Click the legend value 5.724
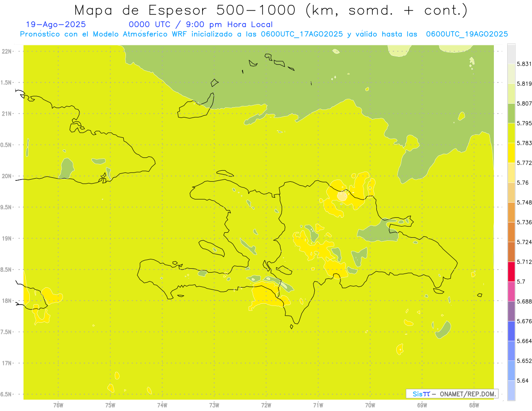 coord(524,242)
